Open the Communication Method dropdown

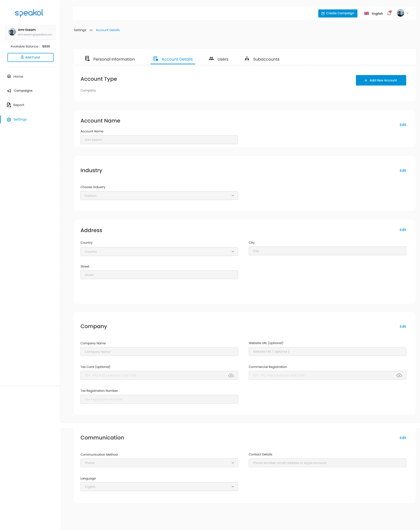pyautogui.click(x=159, y=463)
